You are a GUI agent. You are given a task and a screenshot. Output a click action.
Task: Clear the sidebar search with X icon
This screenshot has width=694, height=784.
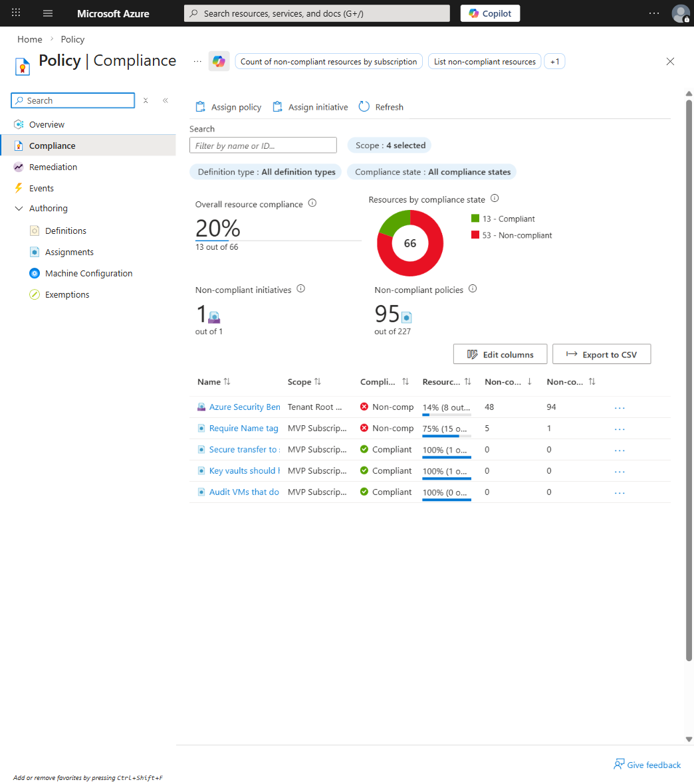146,100
